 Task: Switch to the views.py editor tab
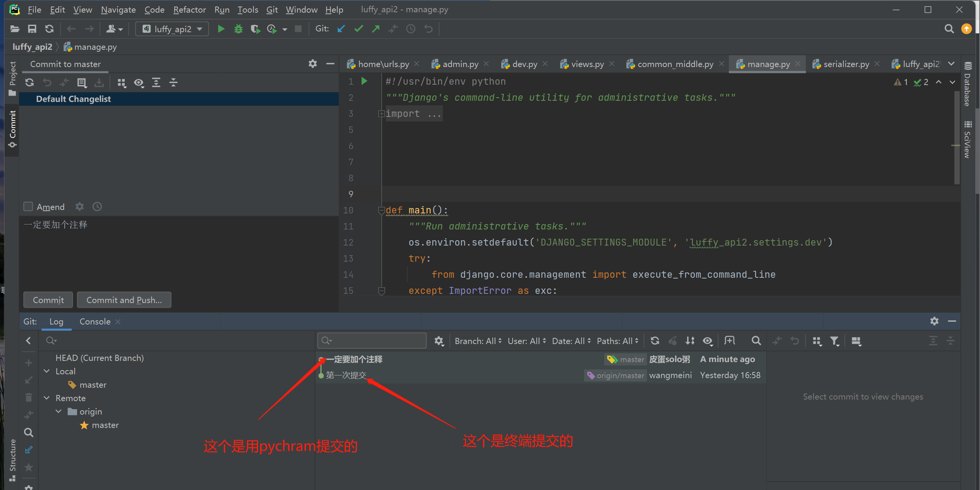tap(587, 64)
